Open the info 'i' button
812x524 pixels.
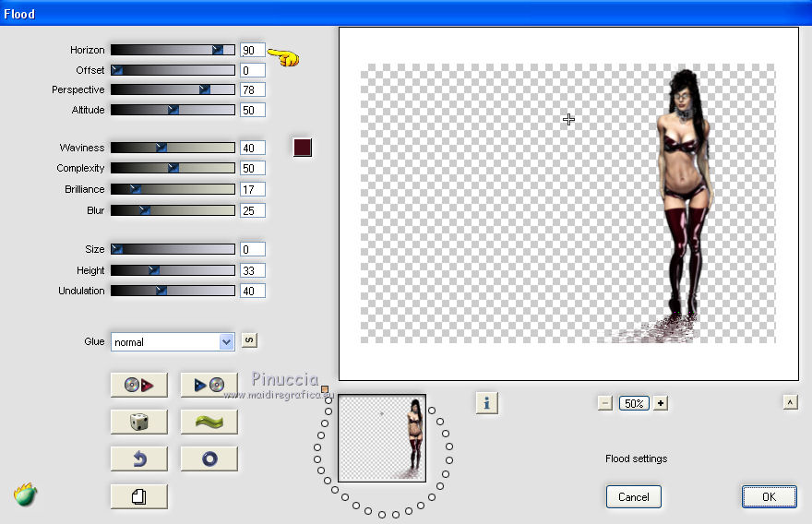(487, 403)
